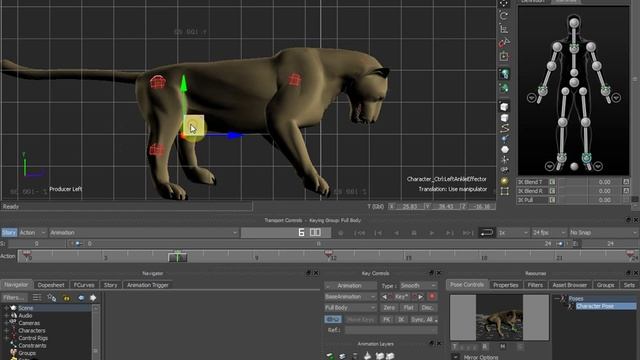Viewport: 640px width, 360px height.
Task: Click the dashed square icon at toolbar bottom
Action: (x=504, y=191)
